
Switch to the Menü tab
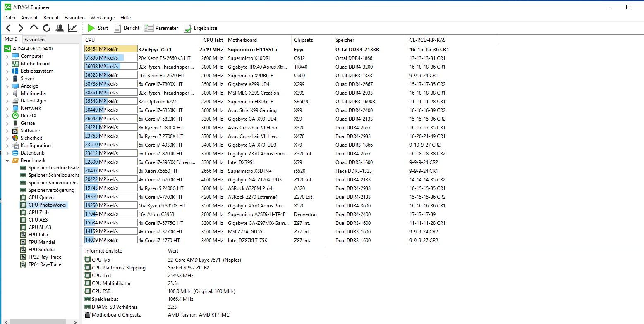(x=11, y=39)
